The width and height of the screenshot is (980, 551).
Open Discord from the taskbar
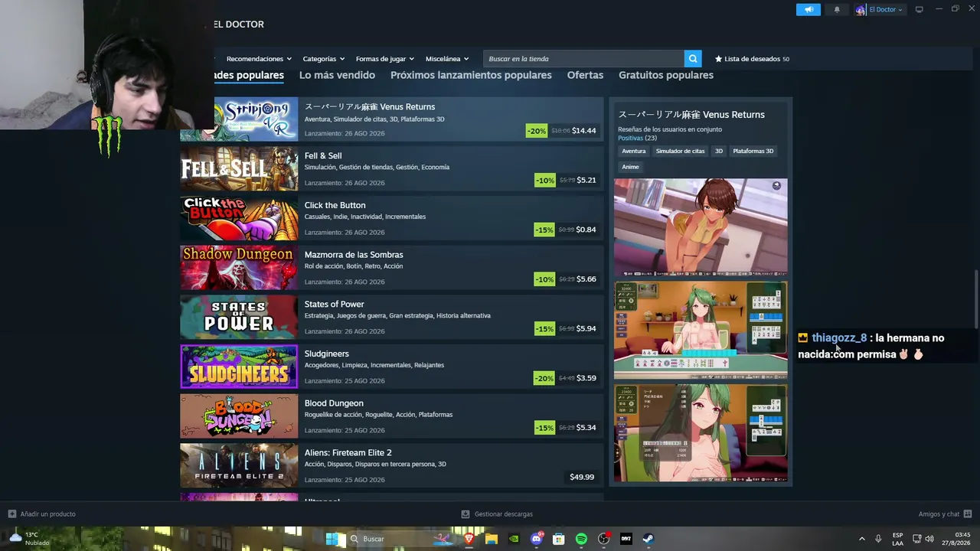[x=537, y=539]
